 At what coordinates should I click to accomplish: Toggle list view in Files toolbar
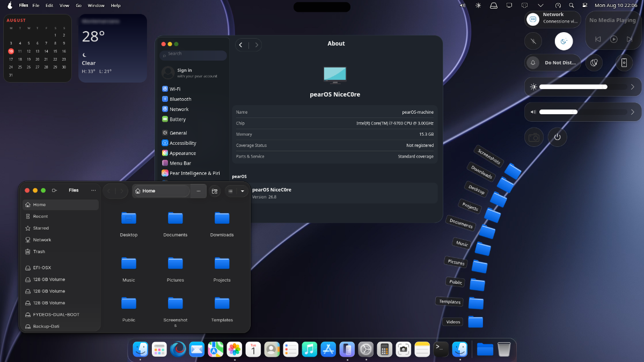coord(231,191)
